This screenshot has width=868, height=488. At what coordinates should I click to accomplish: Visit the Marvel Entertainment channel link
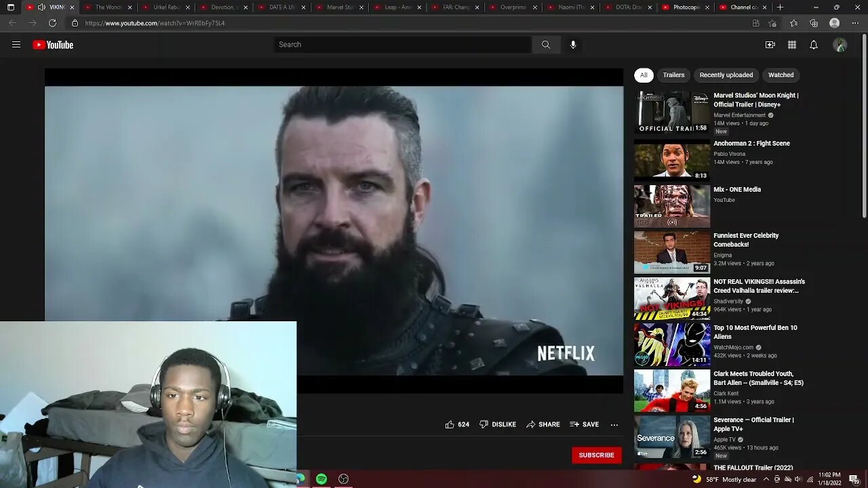739,115
